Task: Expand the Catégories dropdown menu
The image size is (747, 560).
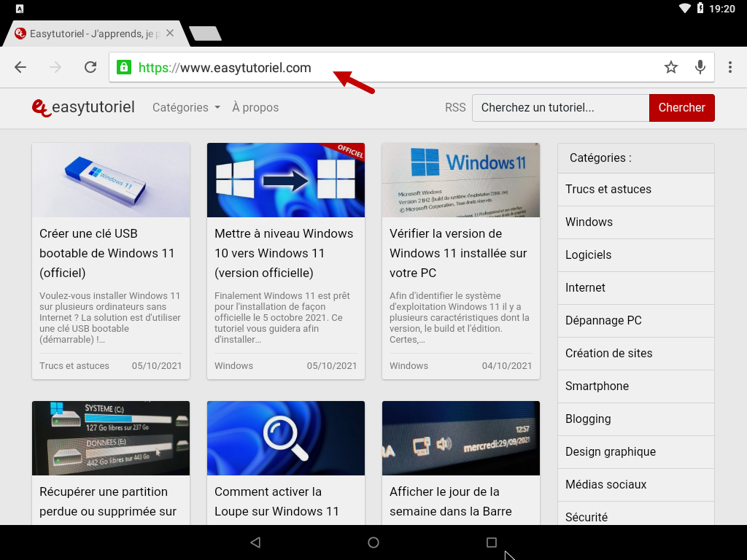Action: (x=186, y=108)
